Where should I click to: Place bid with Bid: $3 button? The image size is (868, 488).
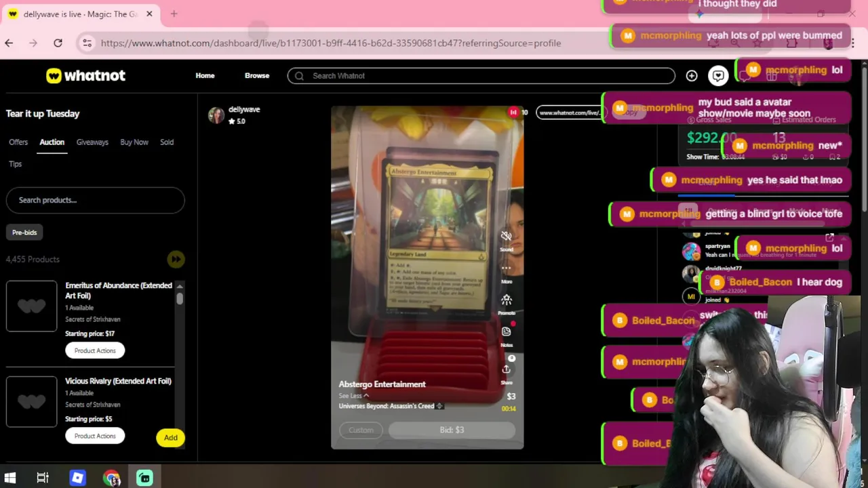pos(452,430)
